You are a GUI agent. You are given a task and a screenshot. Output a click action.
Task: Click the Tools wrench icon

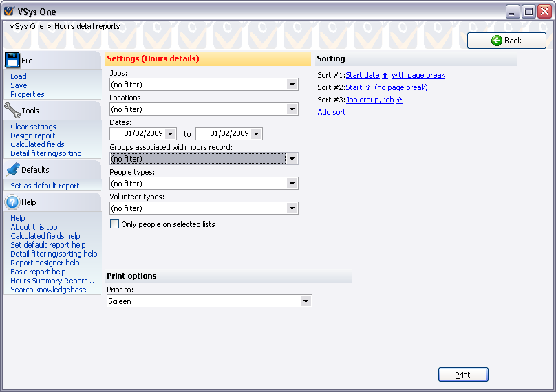[x=12, y=110]
